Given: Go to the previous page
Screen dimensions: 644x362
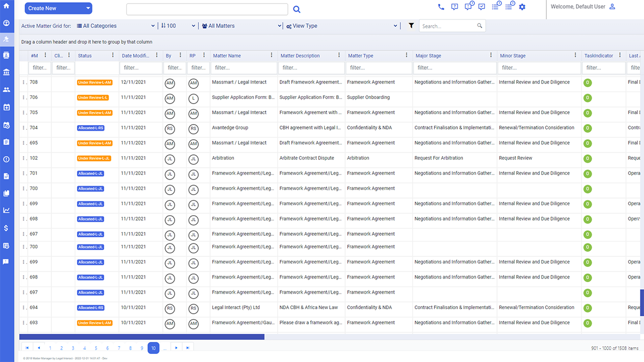Looking at the screenshot, I should (39, 348).
